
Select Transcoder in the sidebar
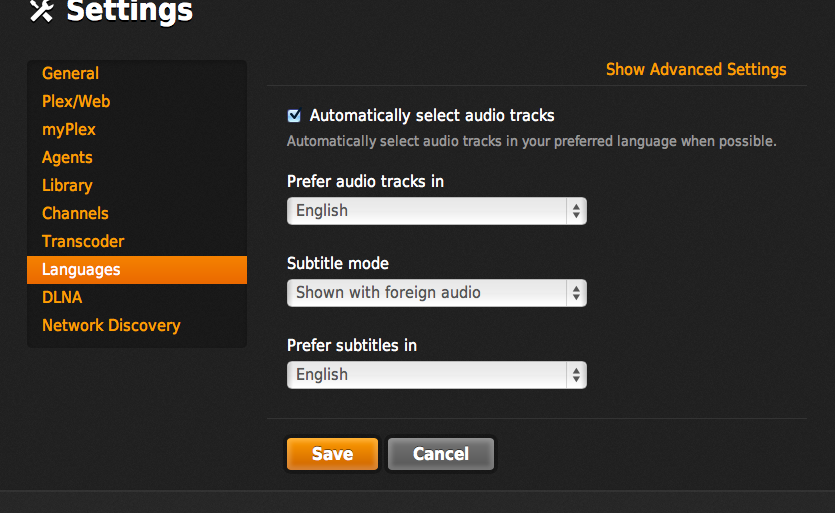click(83, 241)
